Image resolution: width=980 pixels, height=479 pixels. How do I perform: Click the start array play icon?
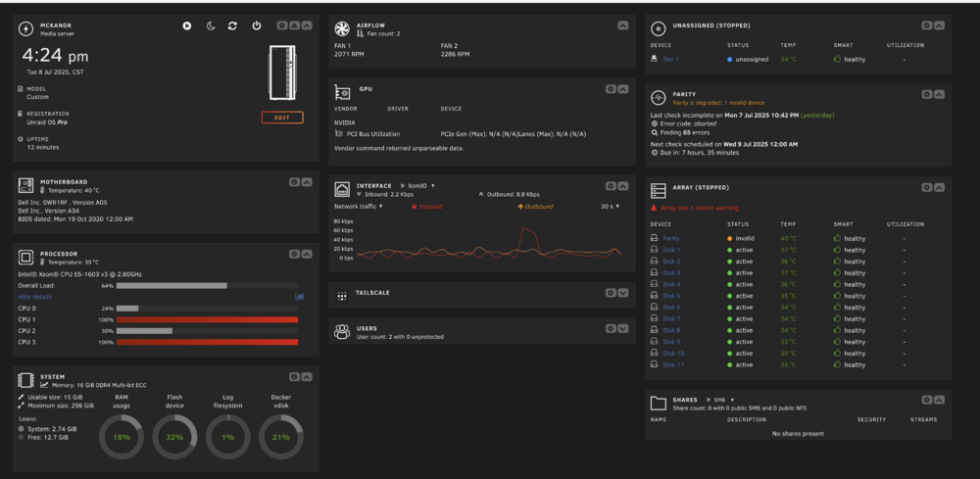(x=187, y=25)
